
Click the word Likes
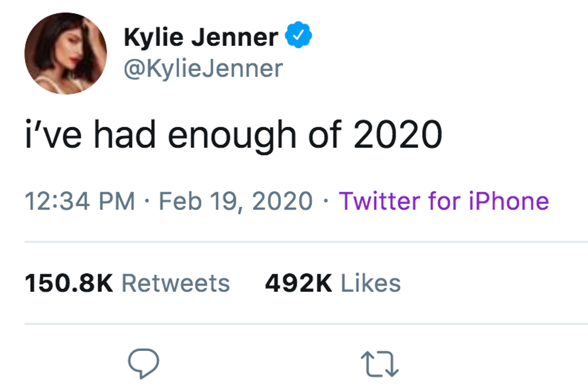(371, 283)
